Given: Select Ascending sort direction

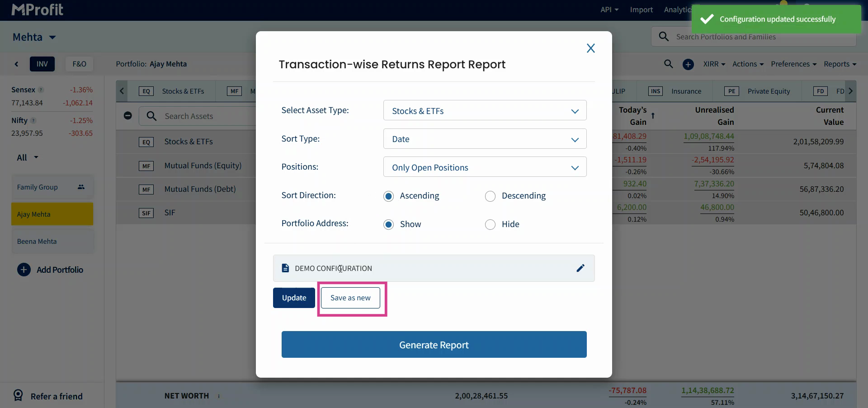Looking at the screenshot, I should pos(388,196).
